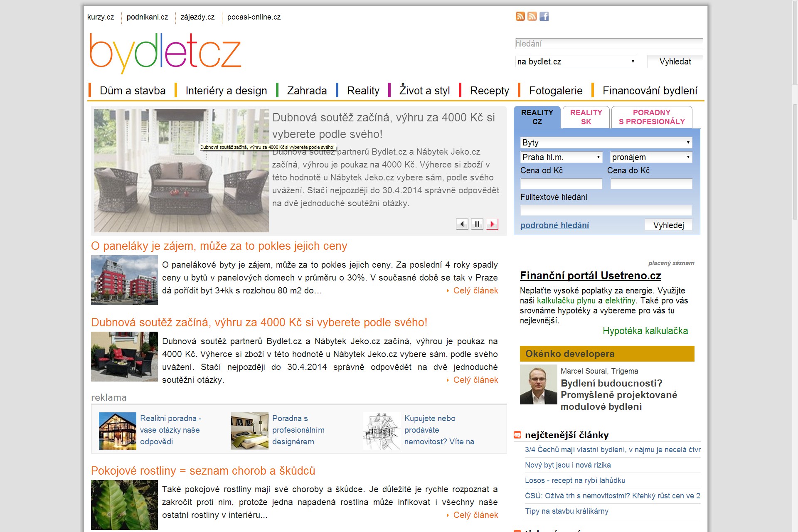Change region in the Praha hl.m. dropdown
This screenshot has width=798, height=532.
[561, 157]
